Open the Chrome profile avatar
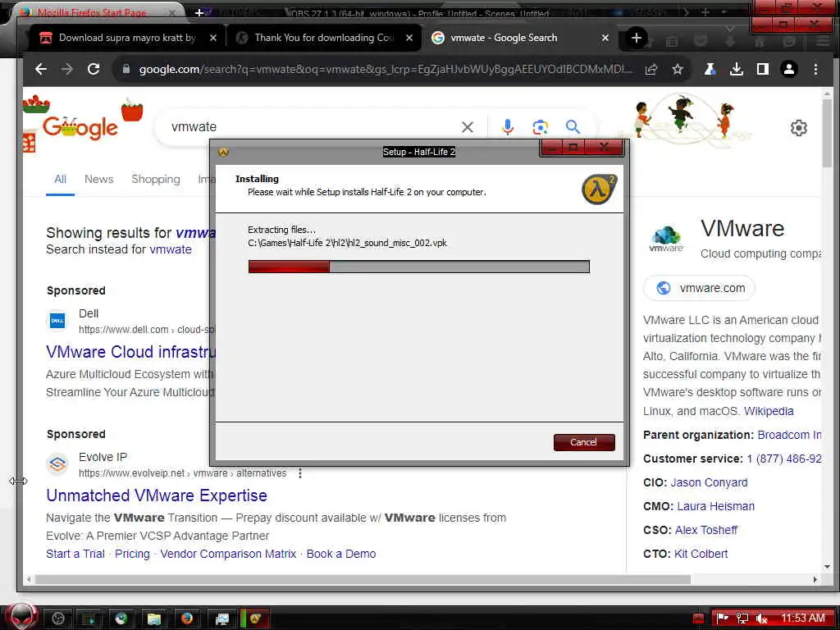This screenshot has width=840, height=630. coord(789,69)
